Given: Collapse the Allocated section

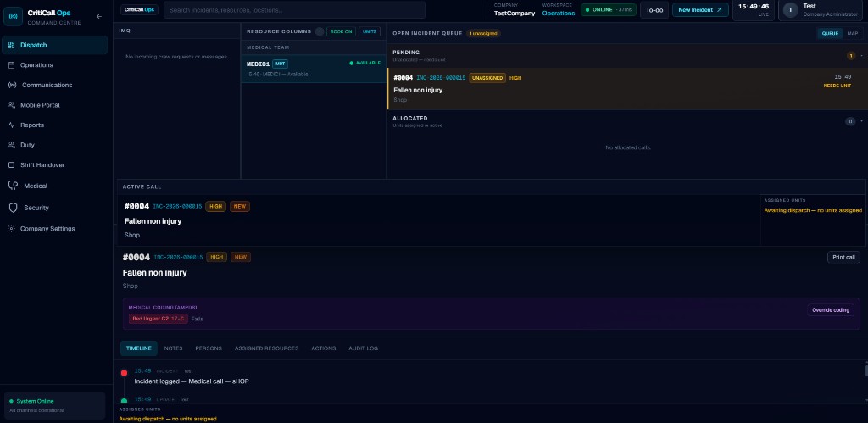Looking at the screenshot, I should (x=861, y=121).
